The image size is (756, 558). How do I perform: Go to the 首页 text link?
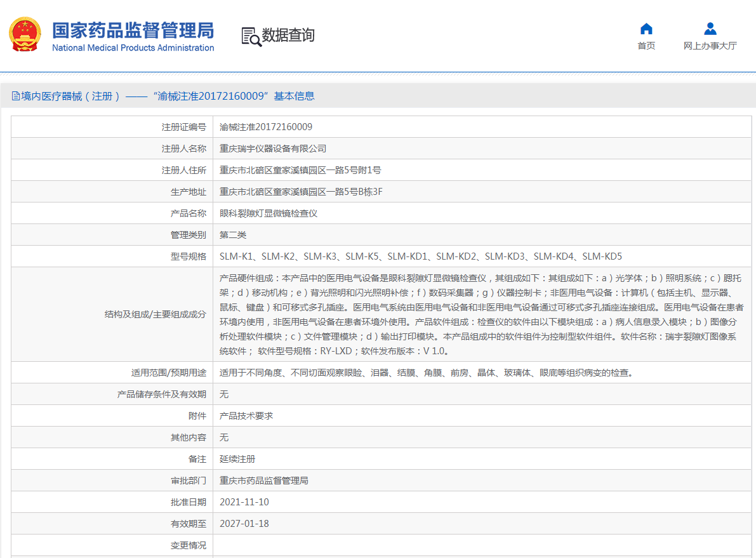pyautogui.click(x=646, y=46)
